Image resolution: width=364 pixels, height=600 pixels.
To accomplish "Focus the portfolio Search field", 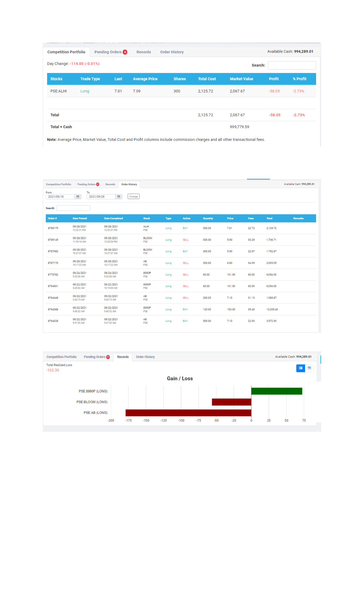I will coord(292,65).
